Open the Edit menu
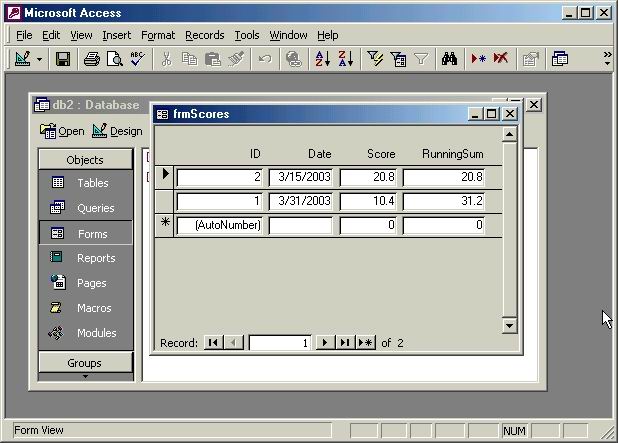 pyautogui.click(x=51, y=35)
